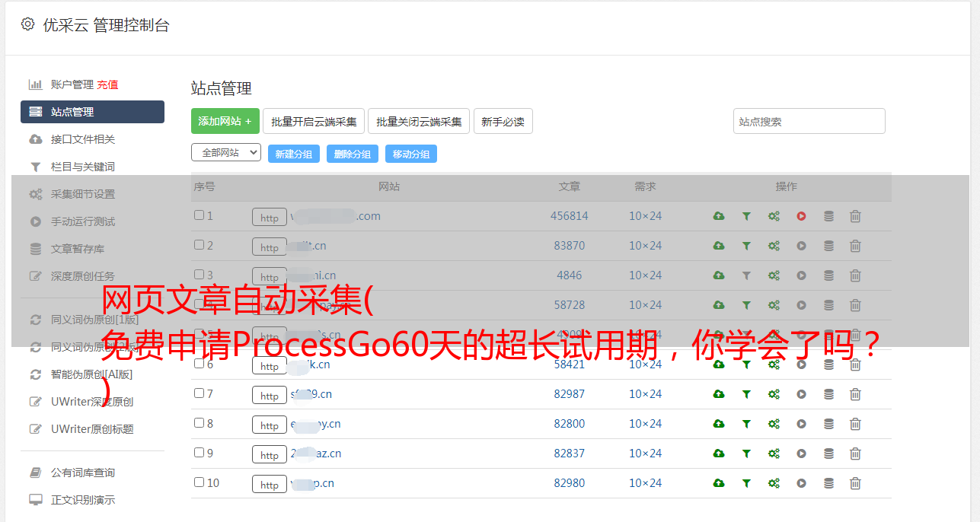Open 账户管理 in the sidebar
The image size is (980, 522).
[72, 84]
